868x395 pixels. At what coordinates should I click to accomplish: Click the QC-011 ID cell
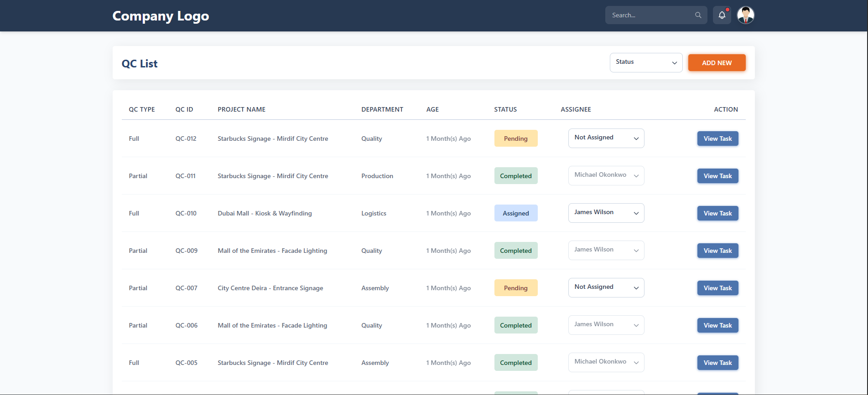tap(186, 176)
